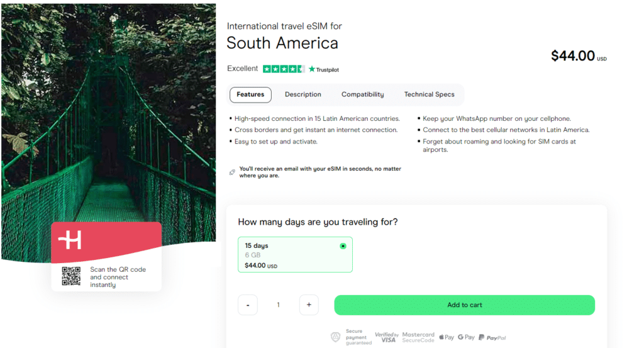Image resolution: width=644 pixels, height=348 pixels.
Task: Select the 15 days 6 GB plan radio button
Action: coord(343,246)
